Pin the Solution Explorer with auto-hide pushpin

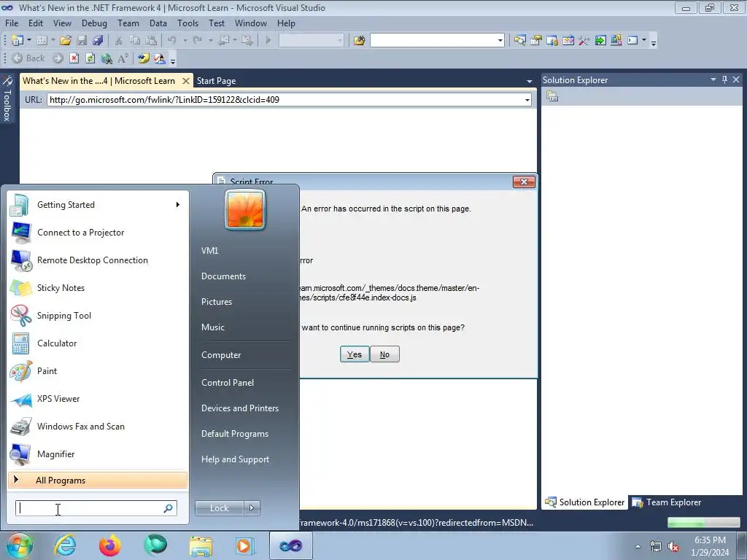point(724,79)
